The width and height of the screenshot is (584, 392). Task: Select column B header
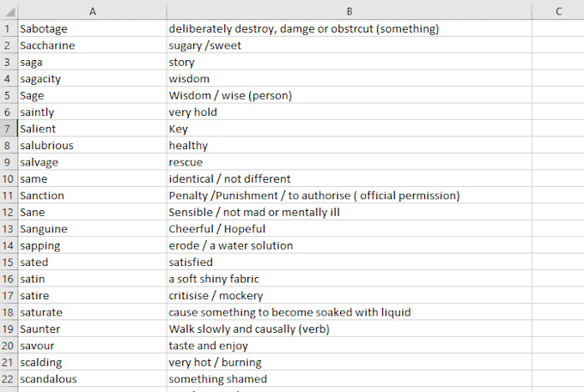(x=349, y=11)
